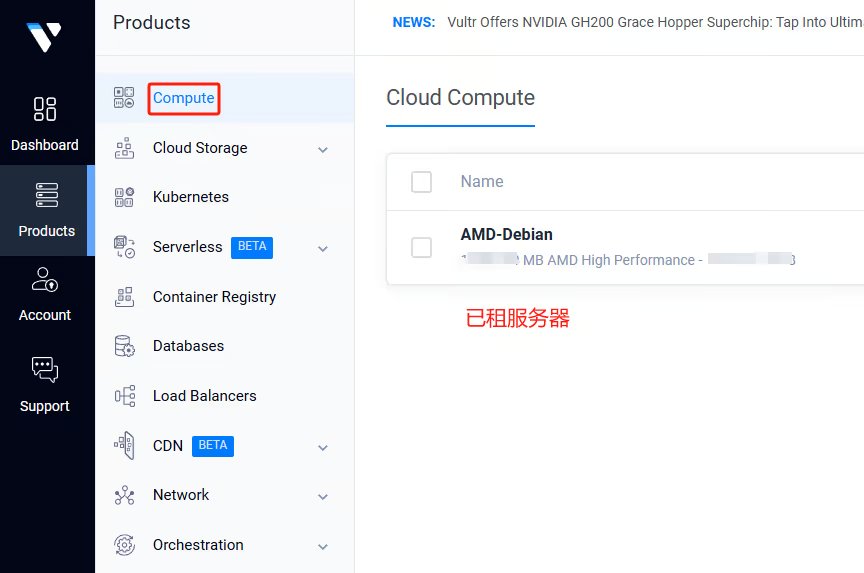Open the Account user icon
864x573 pixels.
tap(45, 279)
